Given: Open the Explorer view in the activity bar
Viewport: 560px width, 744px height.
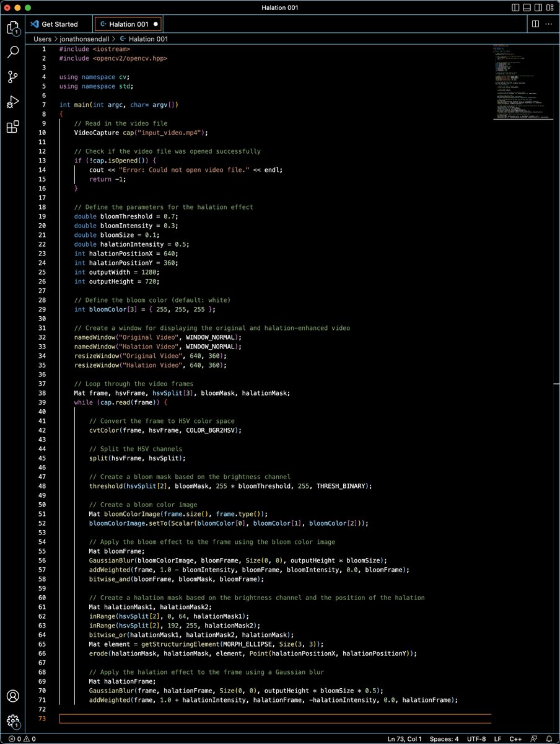Looking at the screenshot, I should pos(12,28).
